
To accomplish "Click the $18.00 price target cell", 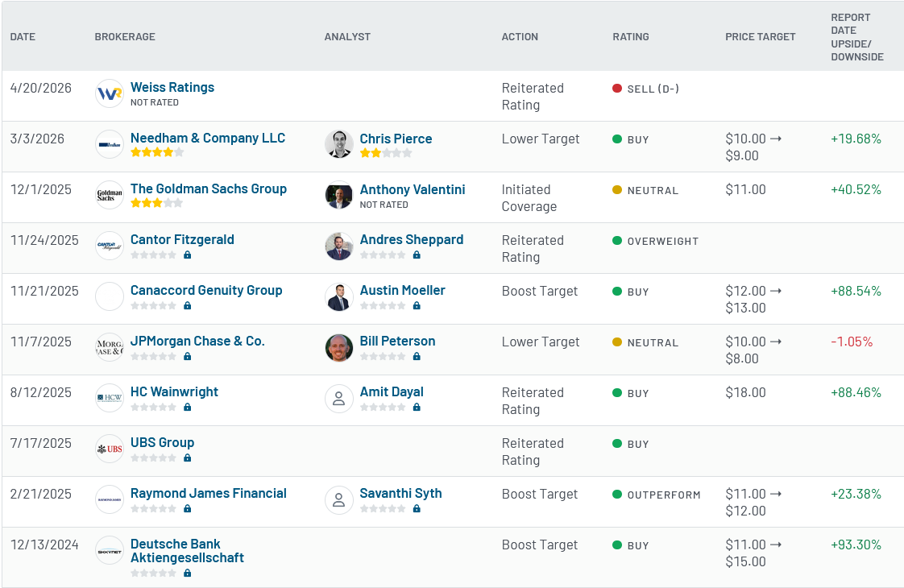I will 745,392.
